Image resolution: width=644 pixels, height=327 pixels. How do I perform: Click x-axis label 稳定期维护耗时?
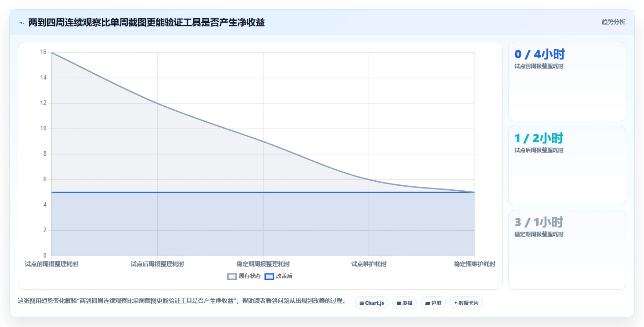coord(474,264)
